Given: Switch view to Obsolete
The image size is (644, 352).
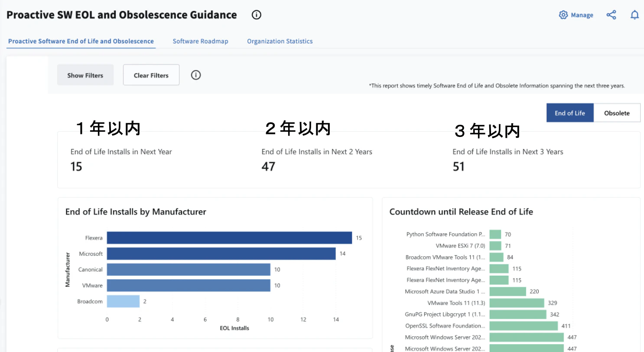Looking at the screenshot, I should click(617, 113).
